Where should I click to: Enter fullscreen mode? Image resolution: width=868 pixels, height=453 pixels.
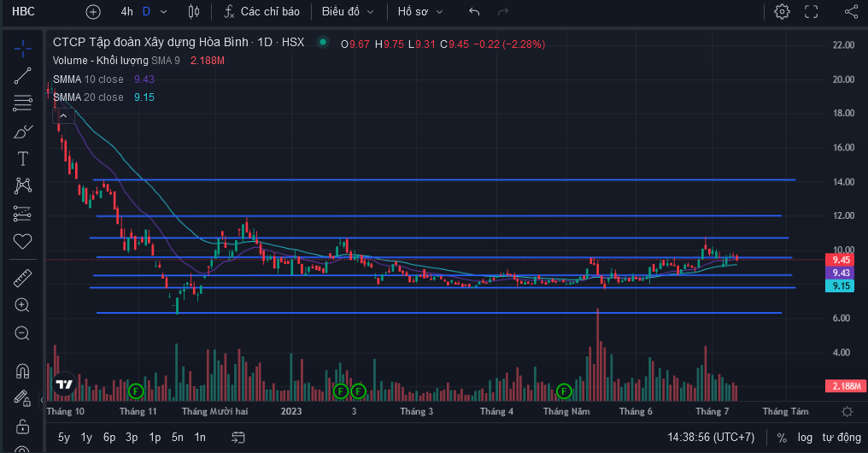pos(811,12)
